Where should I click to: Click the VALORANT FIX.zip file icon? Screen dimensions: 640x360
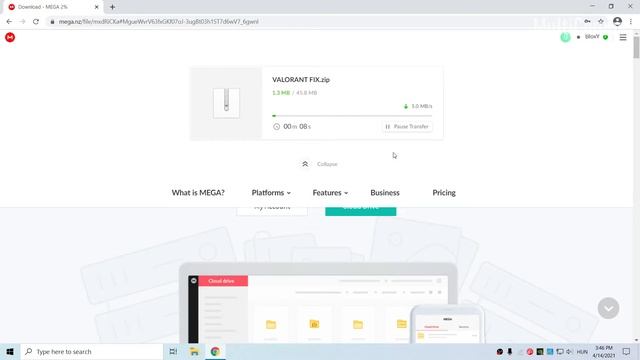click(226, 103)
